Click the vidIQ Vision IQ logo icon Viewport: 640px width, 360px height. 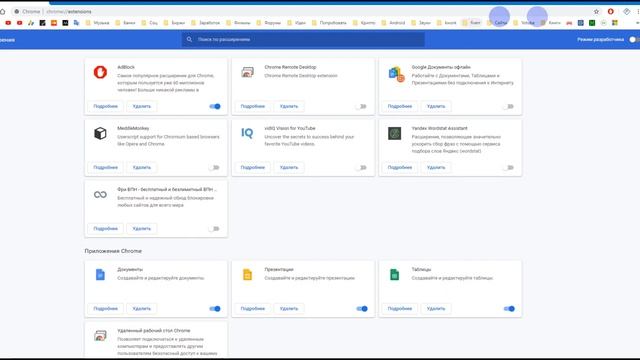[x=247, y=133]
